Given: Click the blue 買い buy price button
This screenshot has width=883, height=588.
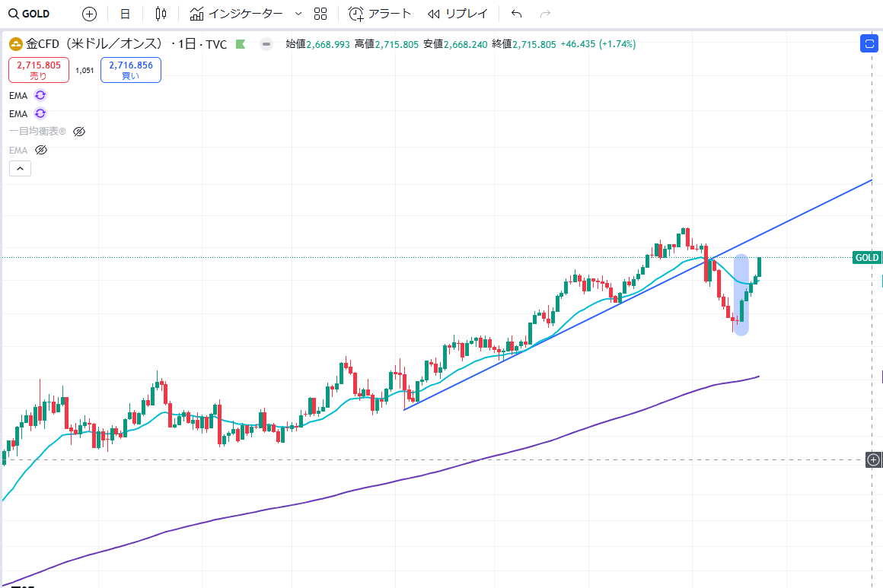Looking at the screenshot, I should coord(130,70).
